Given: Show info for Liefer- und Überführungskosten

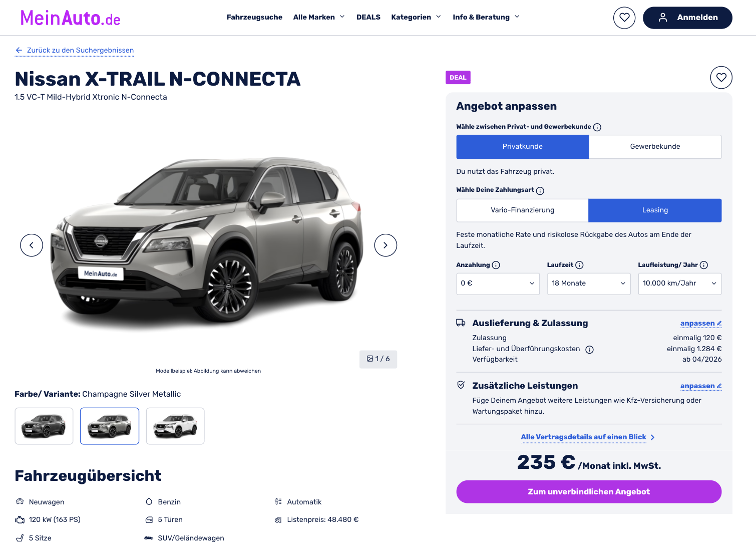Looking at the screenshot, I should tap(590, 350).
